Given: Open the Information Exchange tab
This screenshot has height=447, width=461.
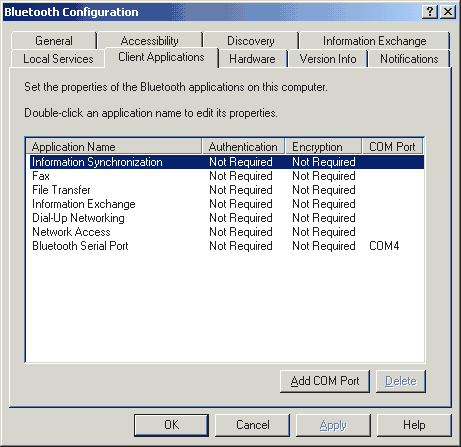Looking at the screenshot, I should coord(374,41).
